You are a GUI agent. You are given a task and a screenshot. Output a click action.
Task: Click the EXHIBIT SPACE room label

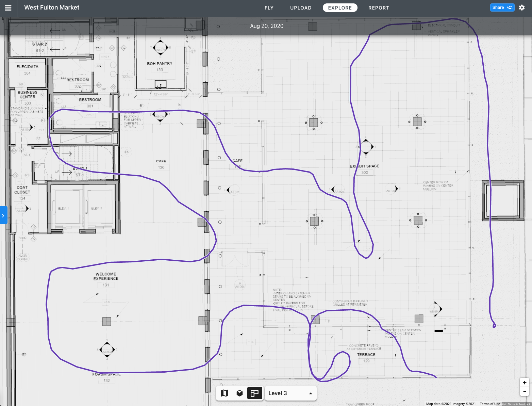(x=365, y=166)
